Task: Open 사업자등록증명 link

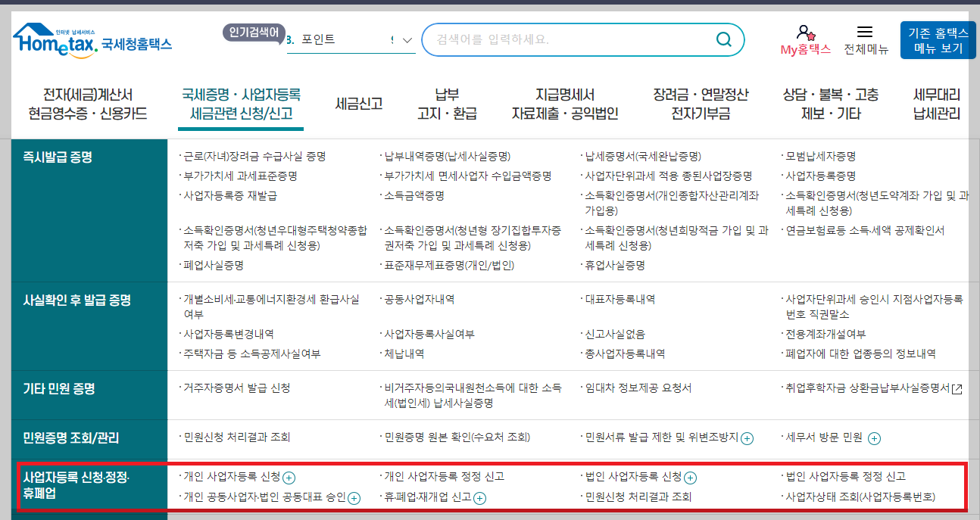Action: pos(821,176)
